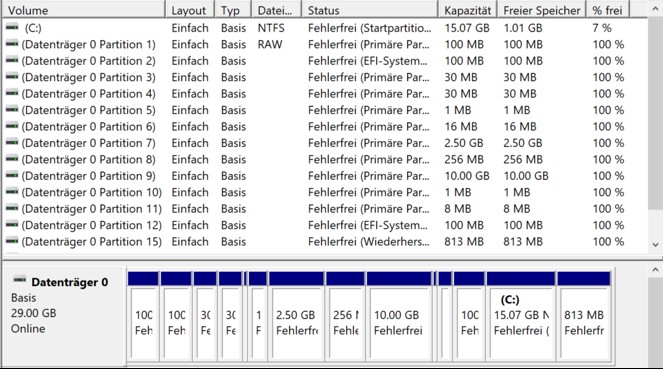Click the disk icon for Datenträger 0 Partition 7
The height and width of the screenshot is (369, 663).
pyautogui.click(x=12, y=142)
